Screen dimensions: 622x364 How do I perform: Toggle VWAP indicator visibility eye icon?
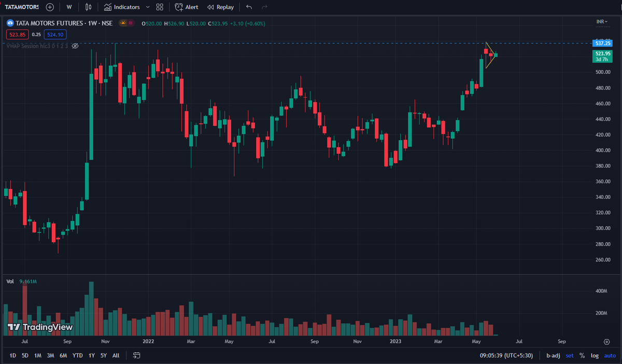[75, 46]
